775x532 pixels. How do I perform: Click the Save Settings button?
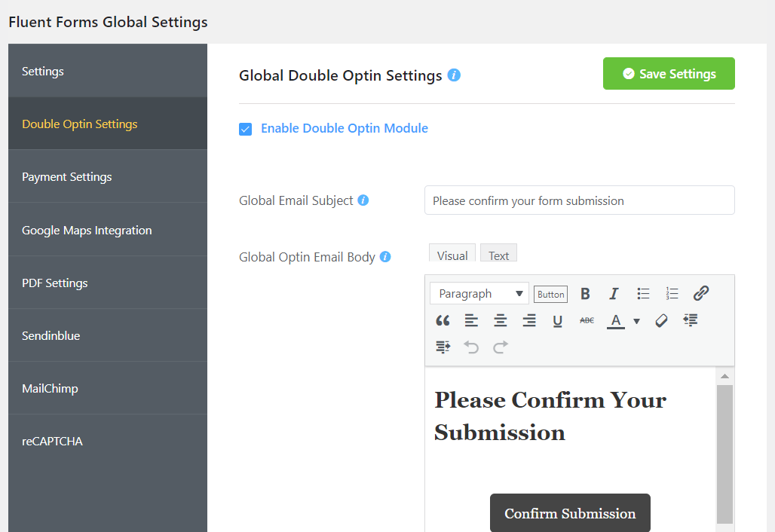[x=668, y=74]
